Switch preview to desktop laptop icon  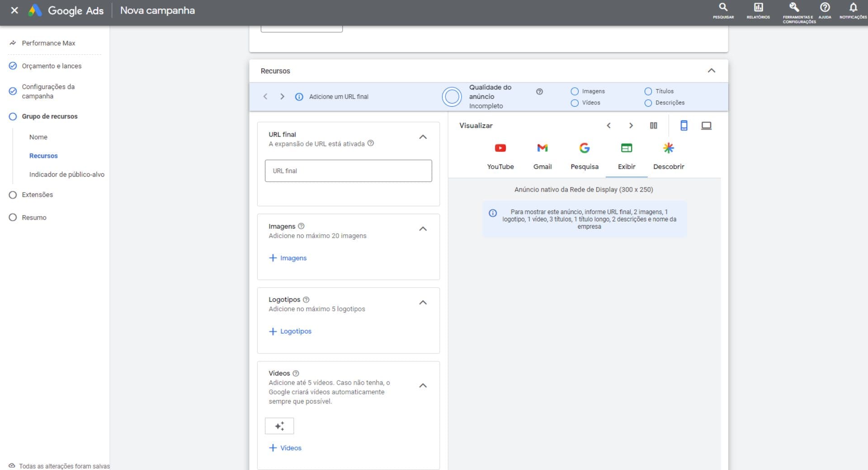[x=706, y=126]
